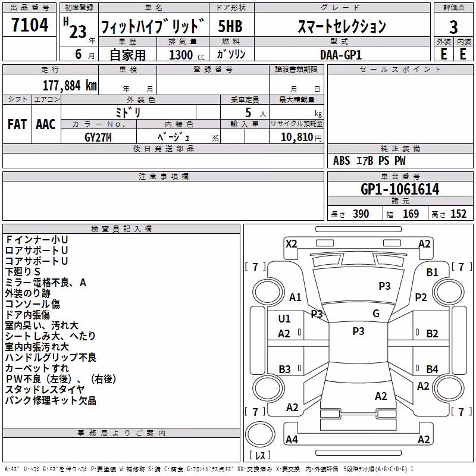Select note カーペットすれ
Screen dimensions: 476x476
(x=37, y=368)
